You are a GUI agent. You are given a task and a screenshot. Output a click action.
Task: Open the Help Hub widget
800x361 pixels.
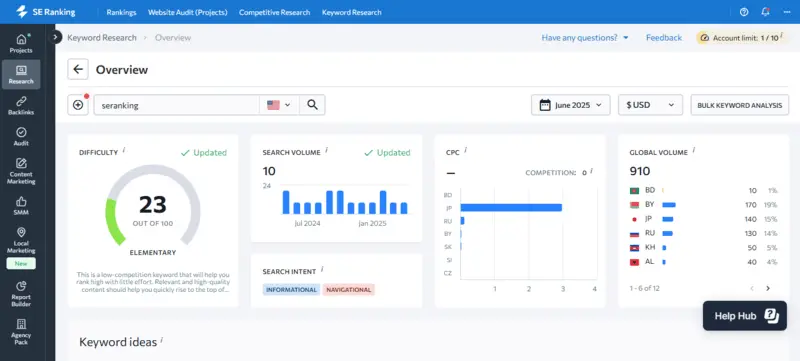coord(745,316)
